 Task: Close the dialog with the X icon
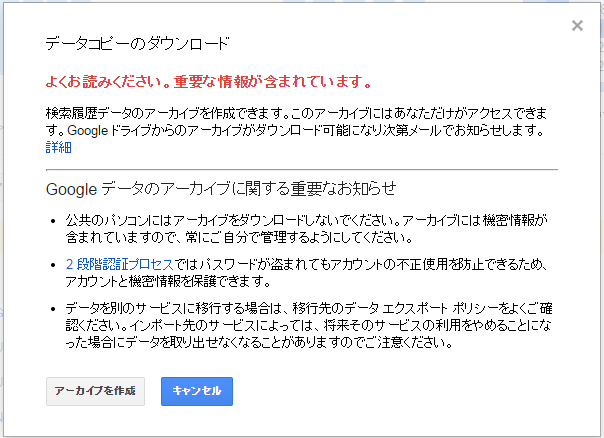(577, 26)
